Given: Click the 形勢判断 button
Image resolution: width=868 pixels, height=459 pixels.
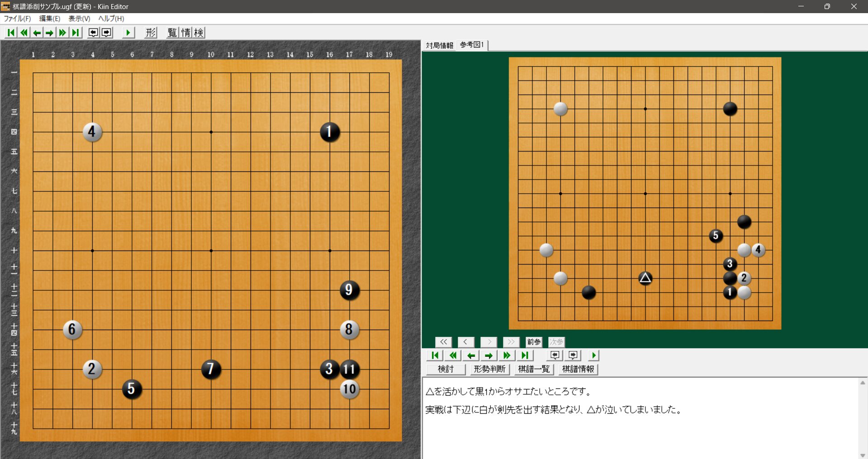Looking at the screenshot, I should pyautogui.click(x=489, y=369).
